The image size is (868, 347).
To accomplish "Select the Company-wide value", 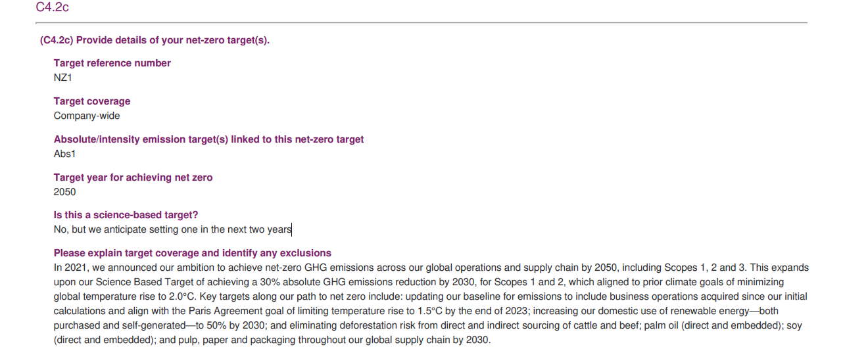I will point(87,116).
